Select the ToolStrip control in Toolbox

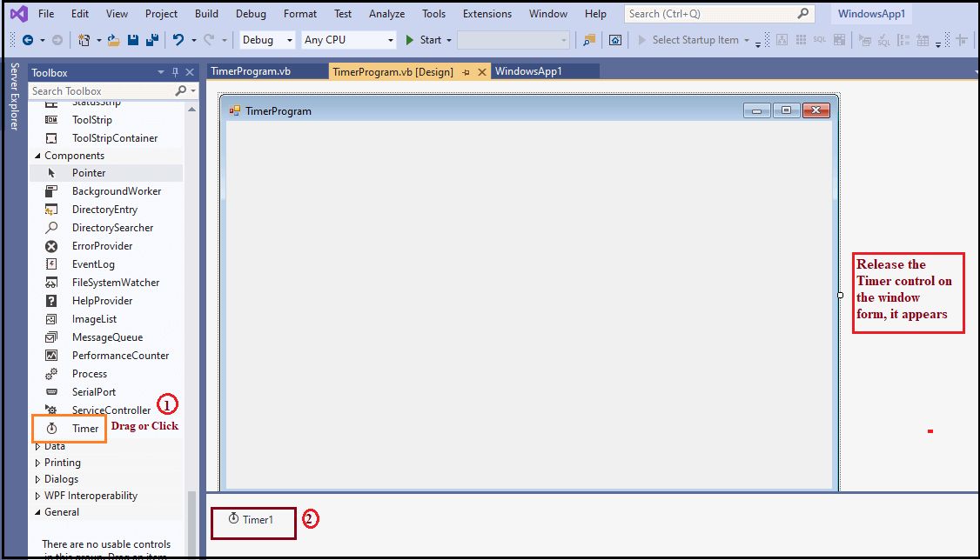pyautogui.click(x=106, y=120)
